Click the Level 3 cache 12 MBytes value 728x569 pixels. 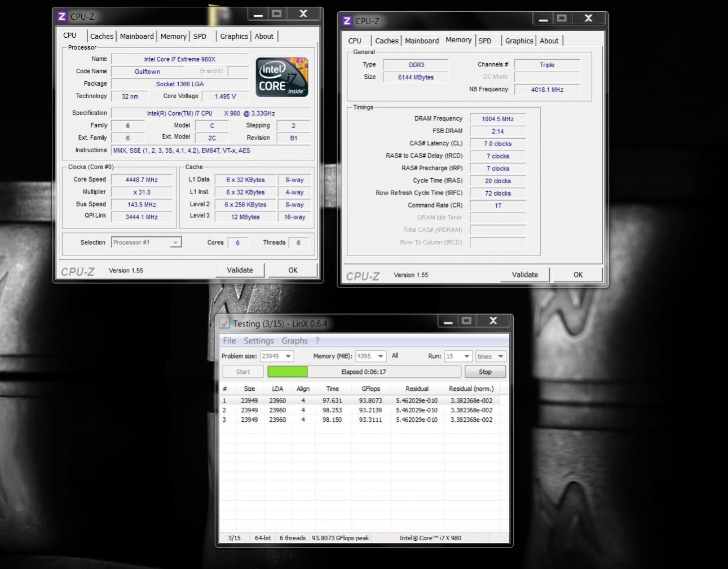pos(245,217)
